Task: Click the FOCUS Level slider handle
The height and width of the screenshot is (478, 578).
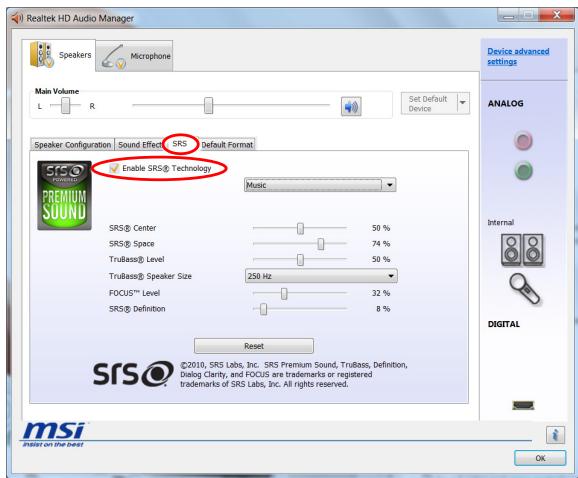Action: [284, 293]
